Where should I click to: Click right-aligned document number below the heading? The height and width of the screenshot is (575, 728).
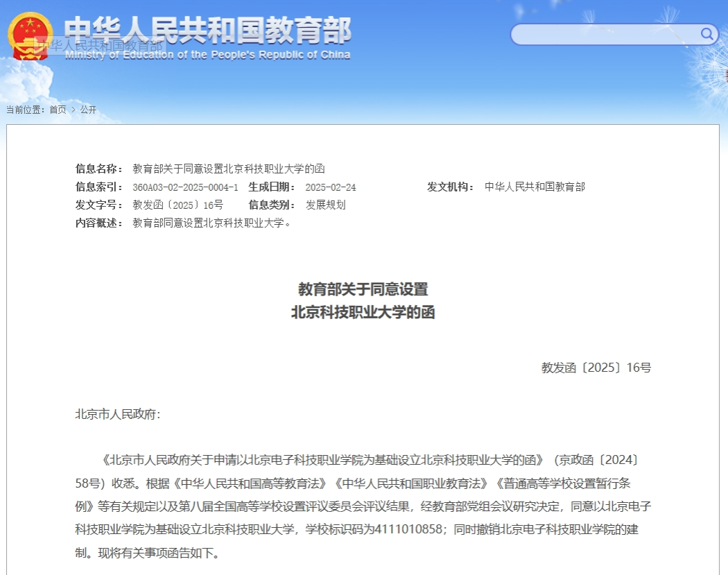tap(596, 368)
